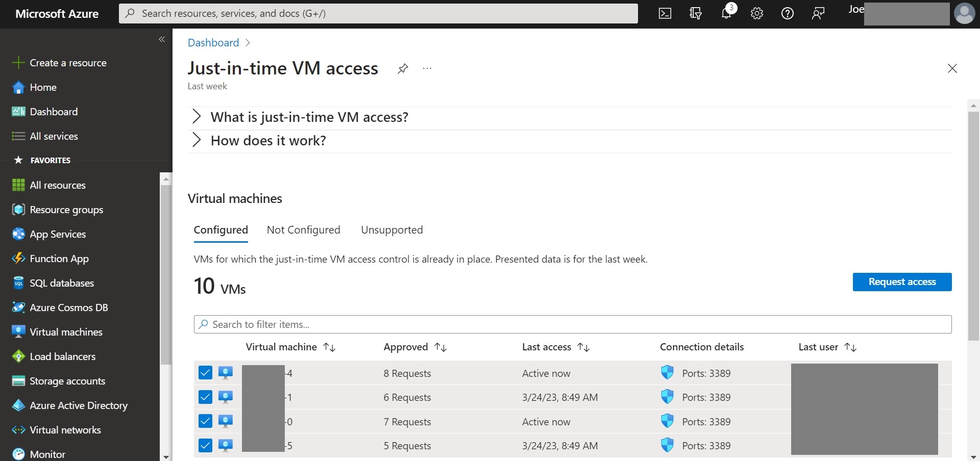Open the Unsupported tab

coord(391,229)
